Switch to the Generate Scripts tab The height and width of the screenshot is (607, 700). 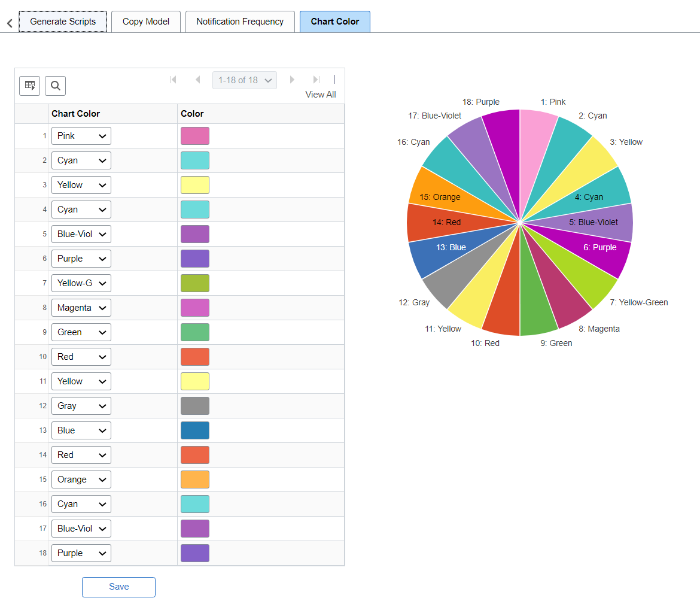pos(63,22)
